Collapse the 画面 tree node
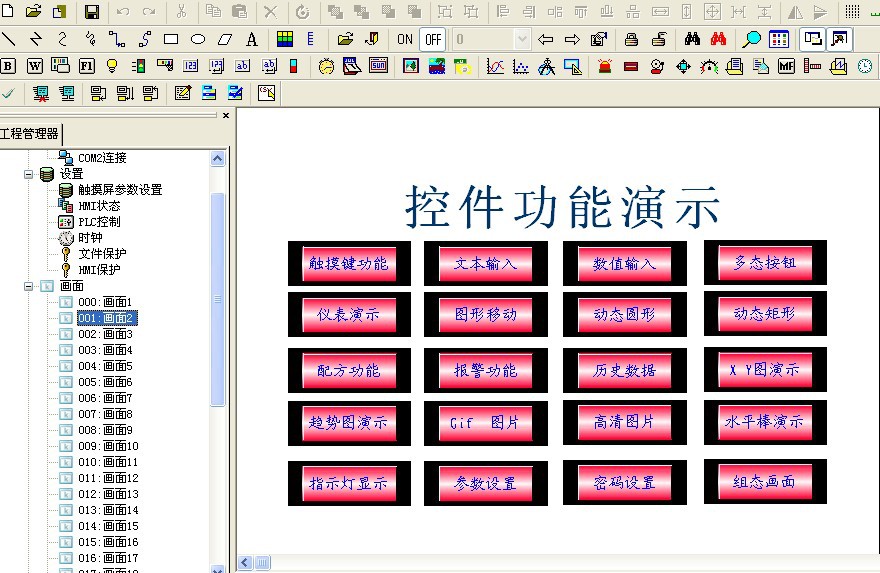 tap(29, 286)
